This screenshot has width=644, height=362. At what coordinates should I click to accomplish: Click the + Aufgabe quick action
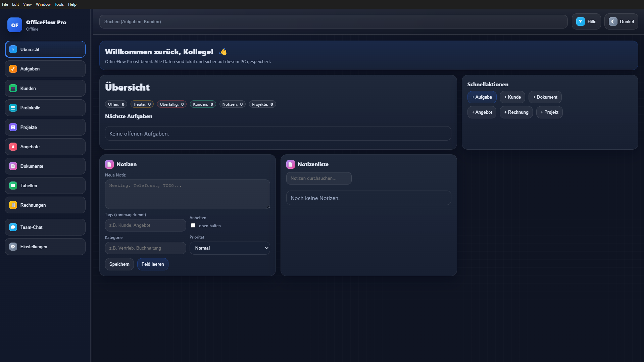tap(482, 97)
